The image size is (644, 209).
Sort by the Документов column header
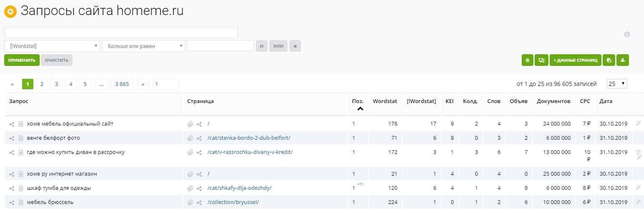pyautogui.click(x=553, y=101)
